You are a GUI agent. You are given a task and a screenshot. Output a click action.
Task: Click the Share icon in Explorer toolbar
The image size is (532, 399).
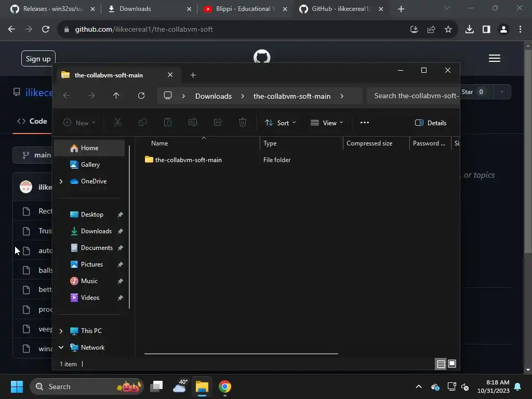click(218, 123)
